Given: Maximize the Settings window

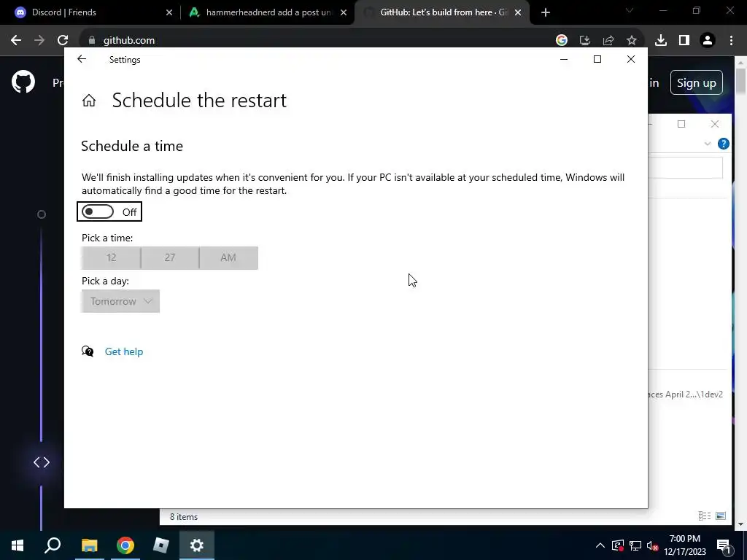Looking at the screenshot, I should 597,59.
